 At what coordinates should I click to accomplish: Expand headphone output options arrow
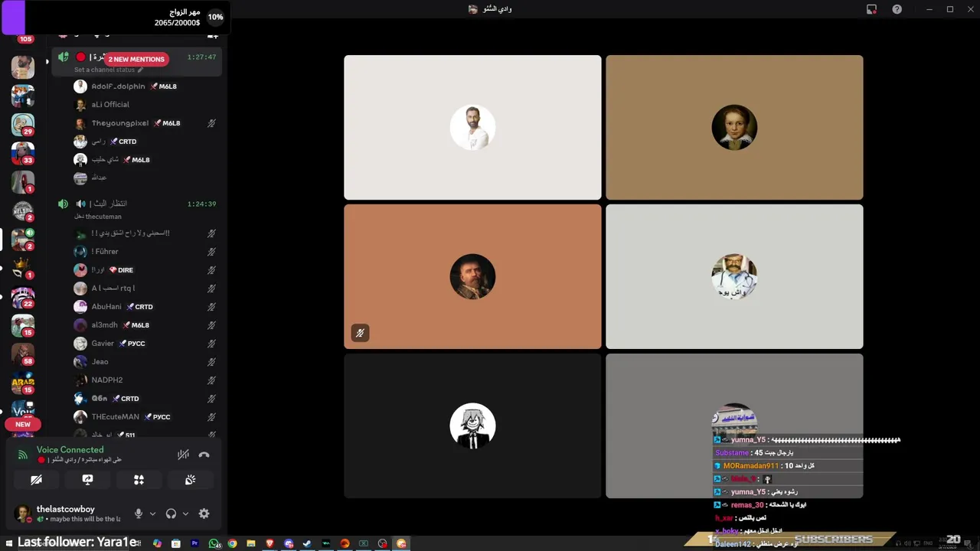coord(185,514)
